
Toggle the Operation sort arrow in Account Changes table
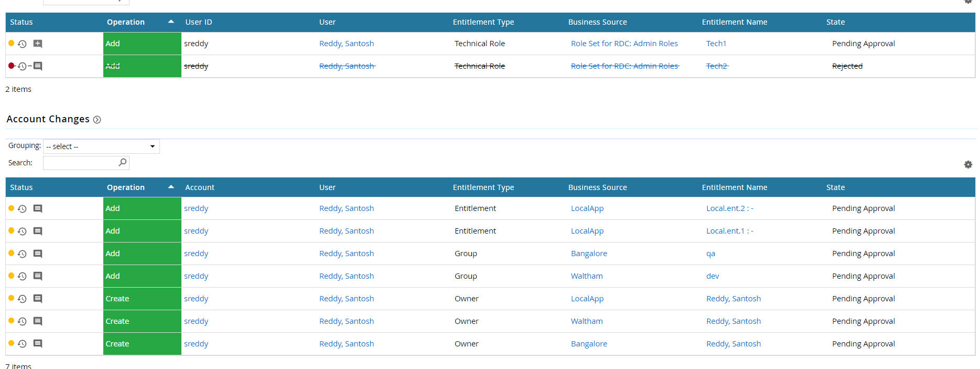pos(171,187)
